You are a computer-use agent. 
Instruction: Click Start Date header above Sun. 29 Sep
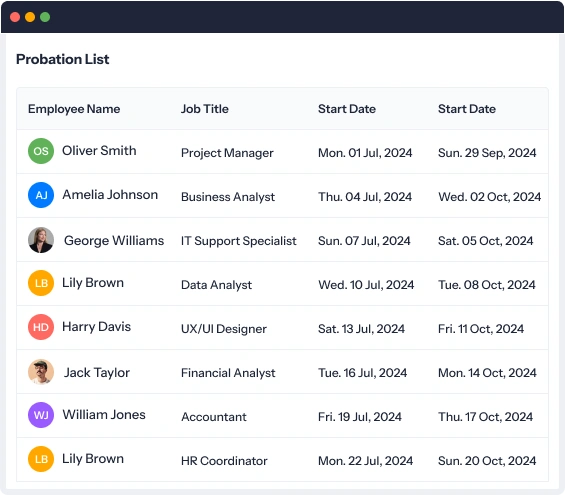pyautogui.click(x=467, y=109)
